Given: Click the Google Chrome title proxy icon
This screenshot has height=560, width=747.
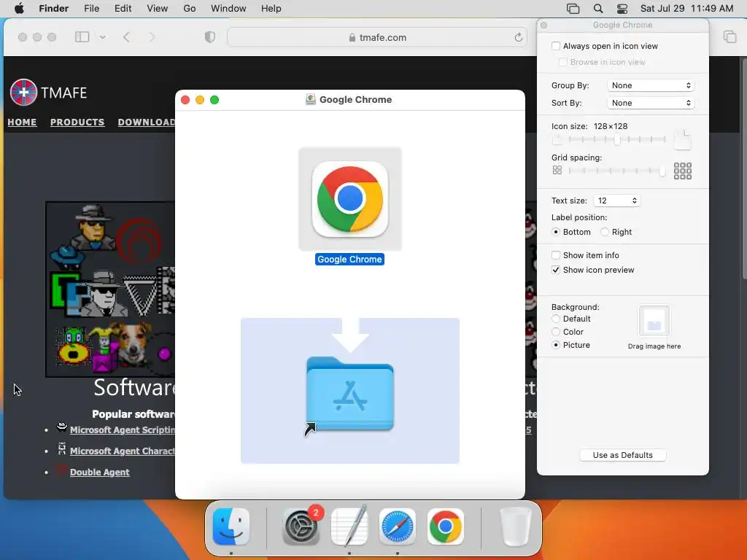Looking at the screenshot, I should (x=311, y=99).
